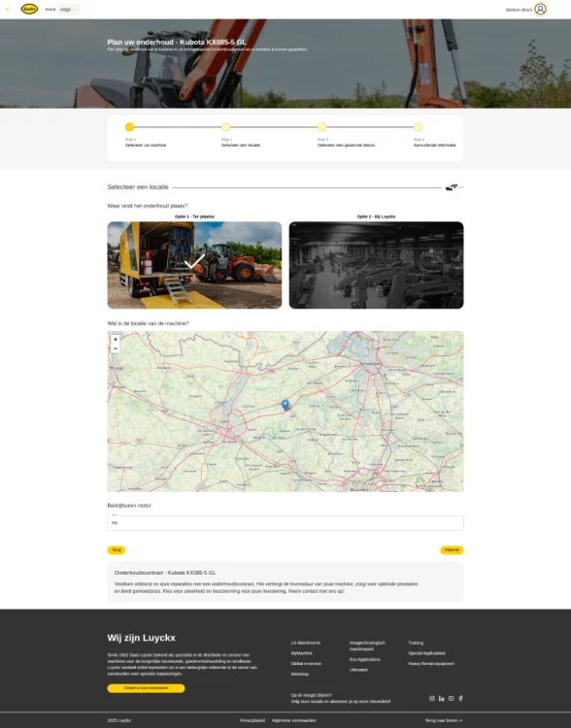This screenshot has width=571, height=728.
Task: Click the Luyckx logo in header
Action: coord(29,9)
